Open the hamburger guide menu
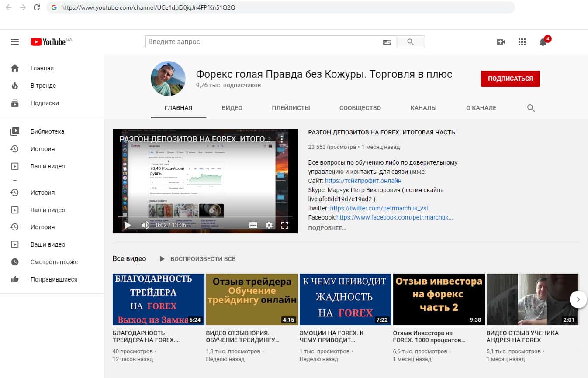 pyautogui.click(x=15, y=42)
